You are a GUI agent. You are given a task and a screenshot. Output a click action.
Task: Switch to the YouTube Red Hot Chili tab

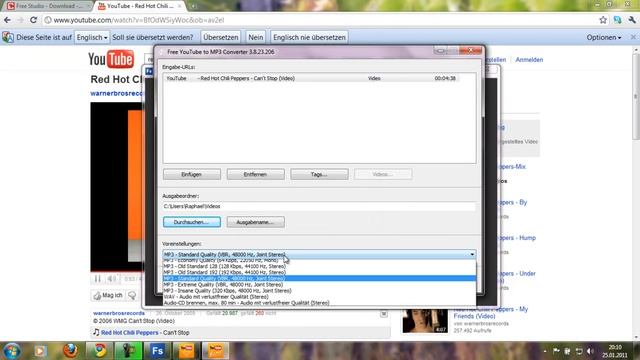pos(139,6)
